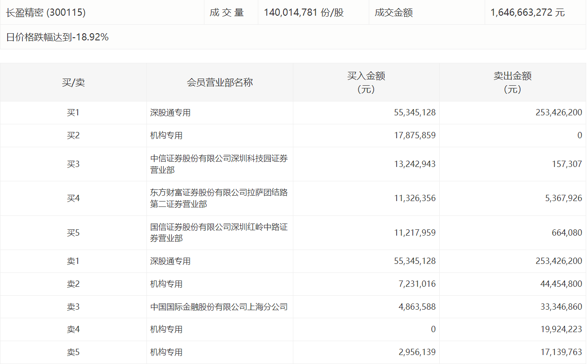Image resolution: width=588 pixels, height=364 pixels.
Task: Click 机构专用 in the 卖5 row
Action: point(166,352)
